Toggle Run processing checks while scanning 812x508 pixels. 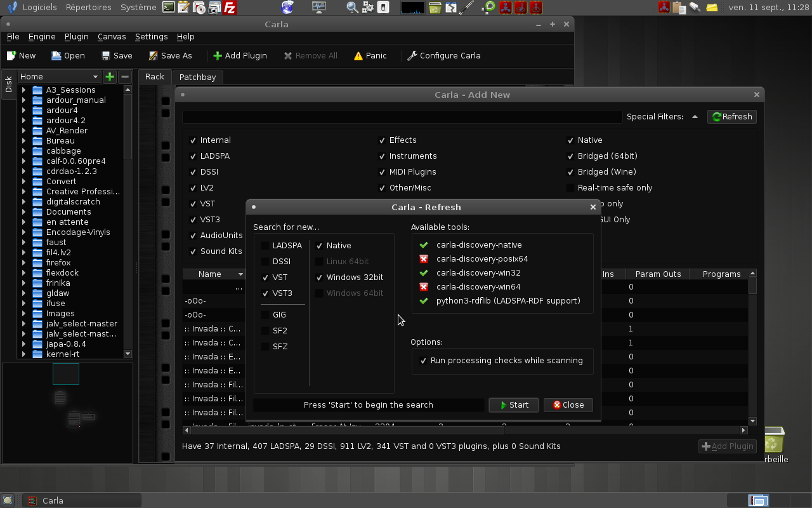423,361
